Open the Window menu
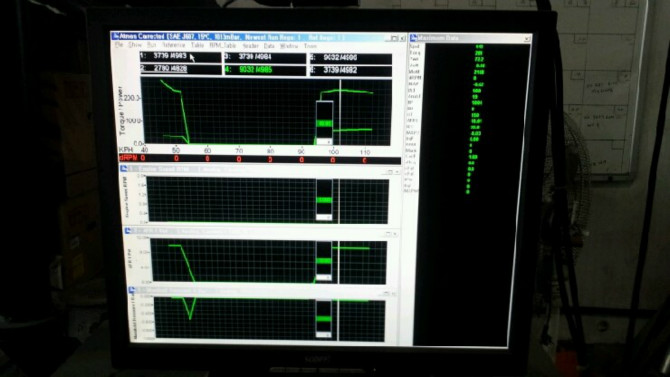Viewport: 670px width, 377px height. pyautogui.click(x=289, y=46)
